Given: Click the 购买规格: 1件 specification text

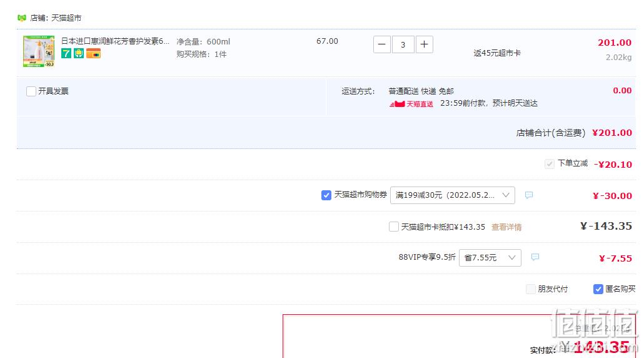Looking at the screenshot, I should coord(201,54).
